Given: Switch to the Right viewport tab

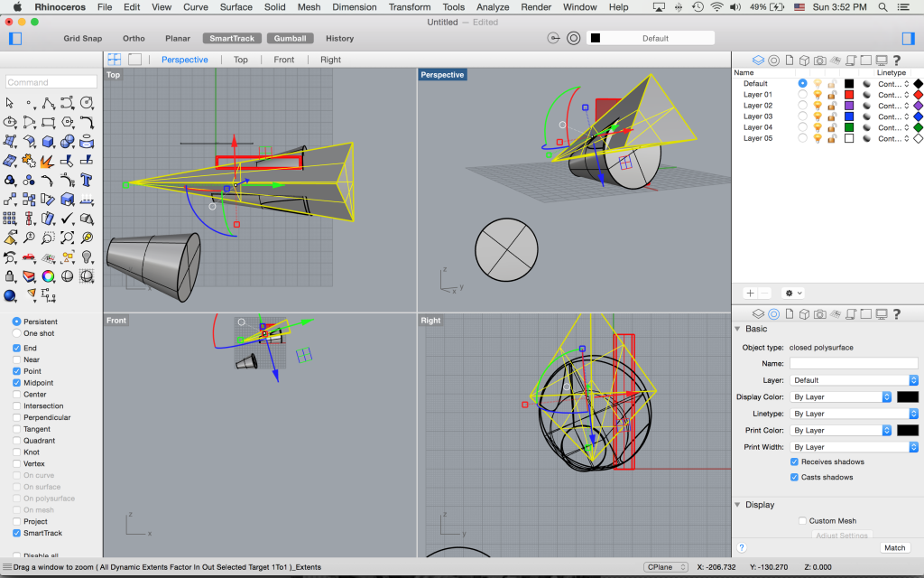Looking at the screenshot, I should coord(330,60).
